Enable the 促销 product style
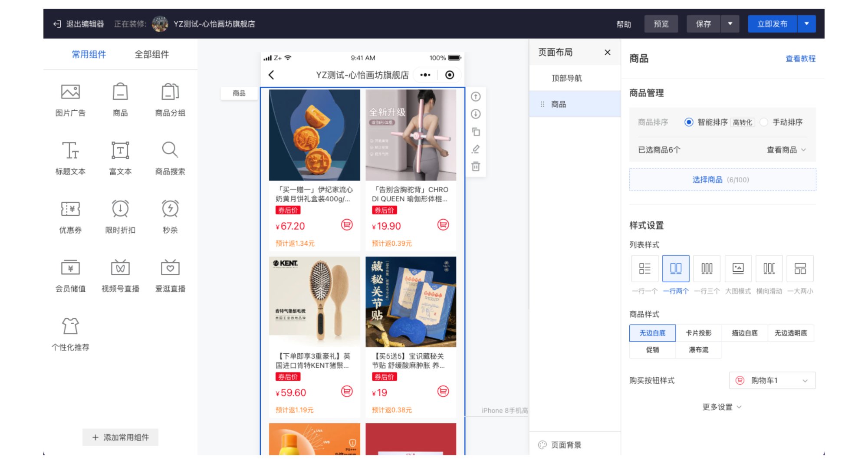Screen dimensions: 868x474 click(x=652, y=350)
